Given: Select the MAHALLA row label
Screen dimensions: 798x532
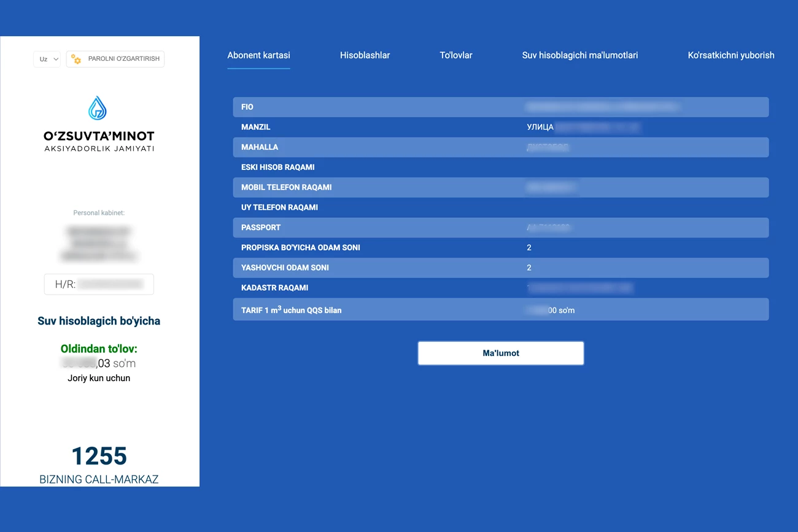Looking at the screenshot, I should (x=260, y=147).
